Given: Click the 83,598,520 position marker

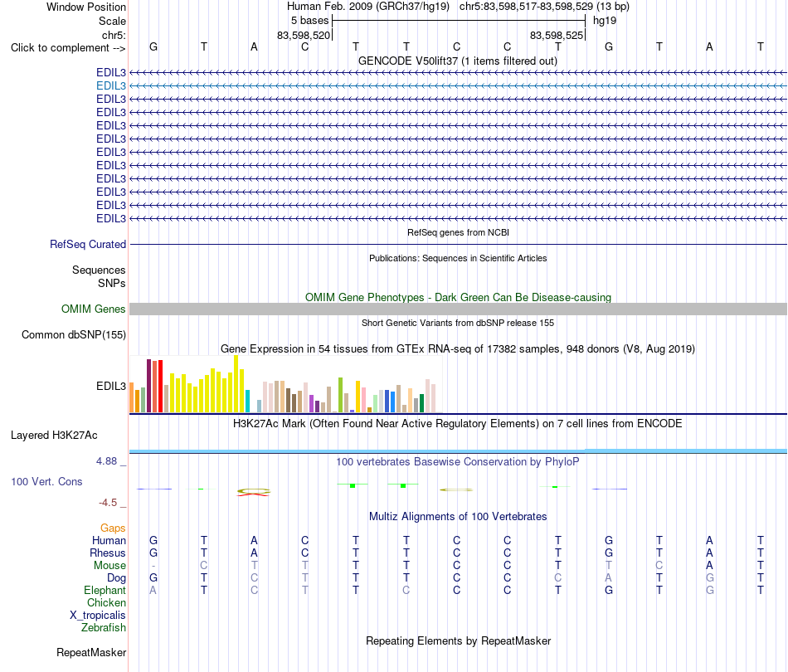Looking at the screenshot, I should tap(304, 35).
